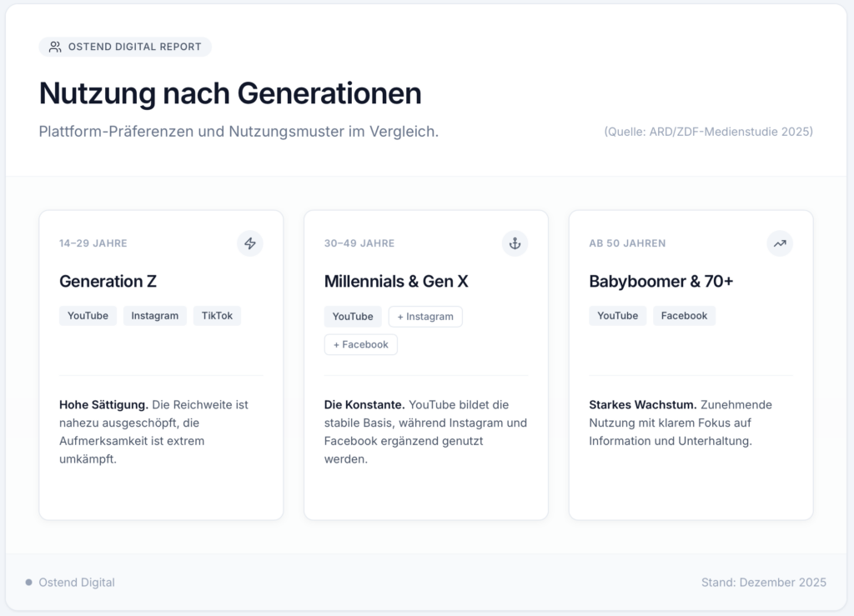Toggle the '+ Facebook' tag on Millennials card

coord(360,343)
